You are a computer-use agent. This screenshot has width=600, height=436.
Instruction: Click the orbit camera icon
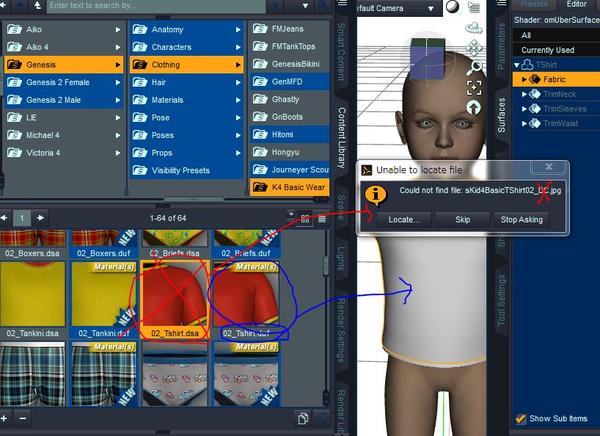pyautogui.click(x=474, y=28)
